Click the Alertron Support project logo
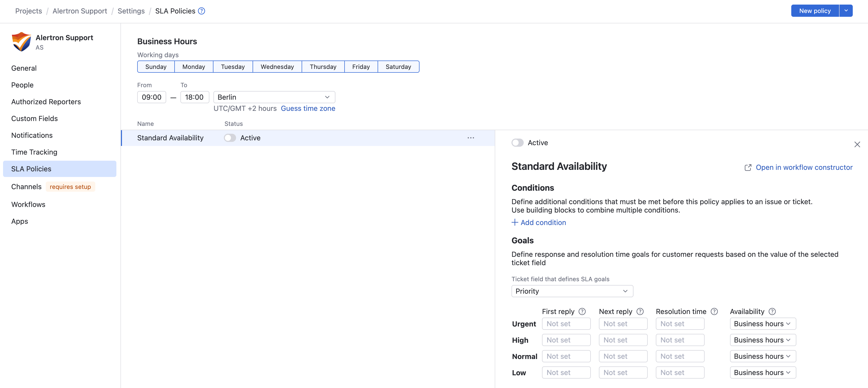Screen dimensions: 868x388 [x=21, y=42]
